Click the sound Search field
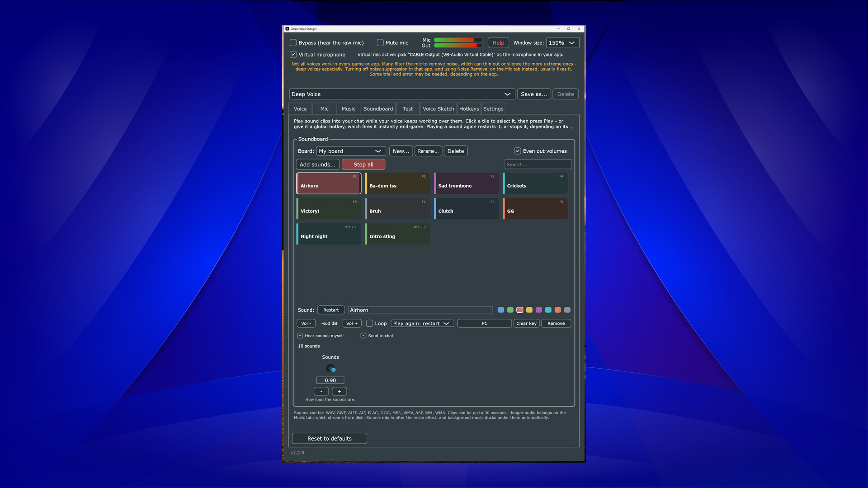 click(538, 164)
